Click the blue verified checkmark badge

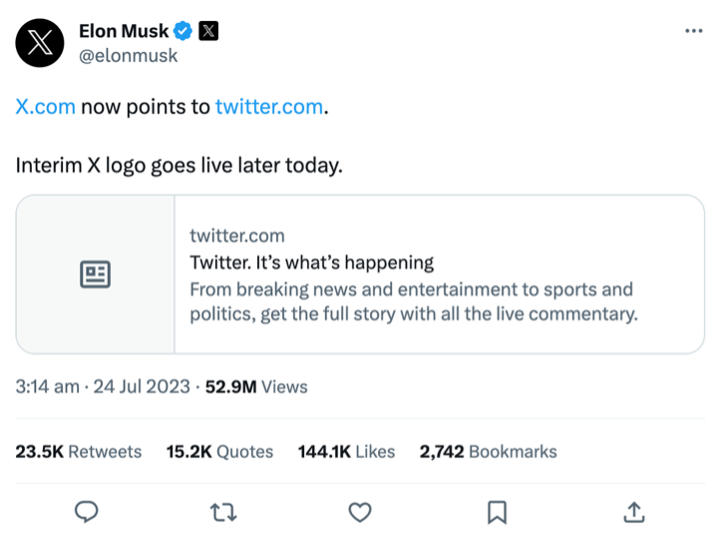[x=183, y=31]
